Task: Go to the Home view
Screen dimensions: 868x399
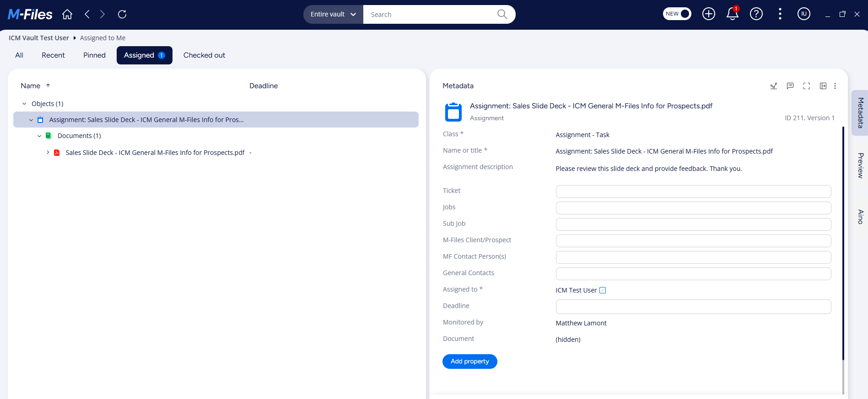Action: 67,14
